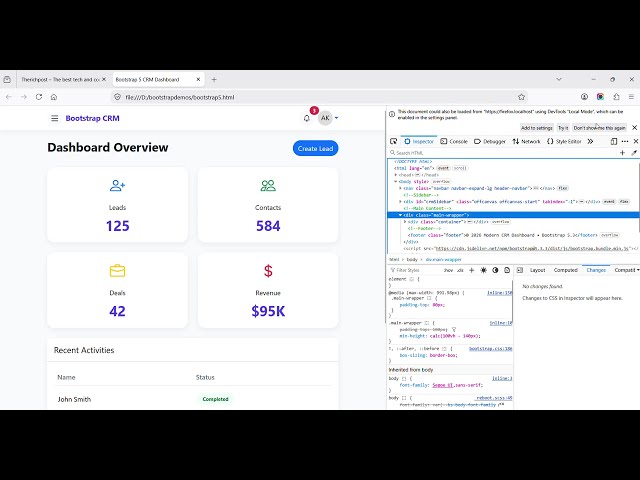Viewport: 640px width, 480px height.
Task: Switch to the Inspector tab
Action: (419, 141)
